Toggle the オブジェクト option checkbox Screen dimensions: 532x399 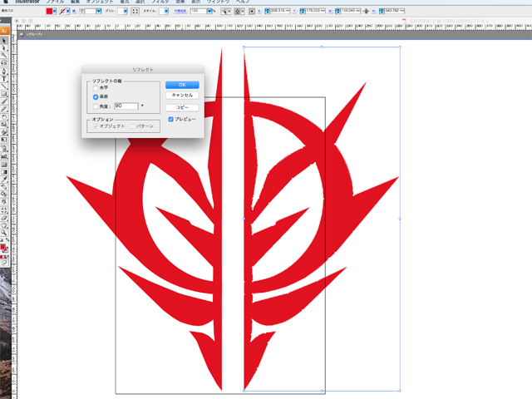96,126
